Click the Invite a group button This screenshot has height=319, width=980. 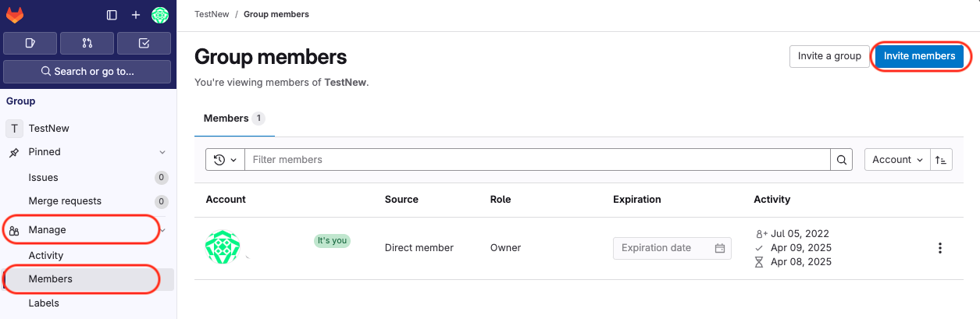[829, 56]
